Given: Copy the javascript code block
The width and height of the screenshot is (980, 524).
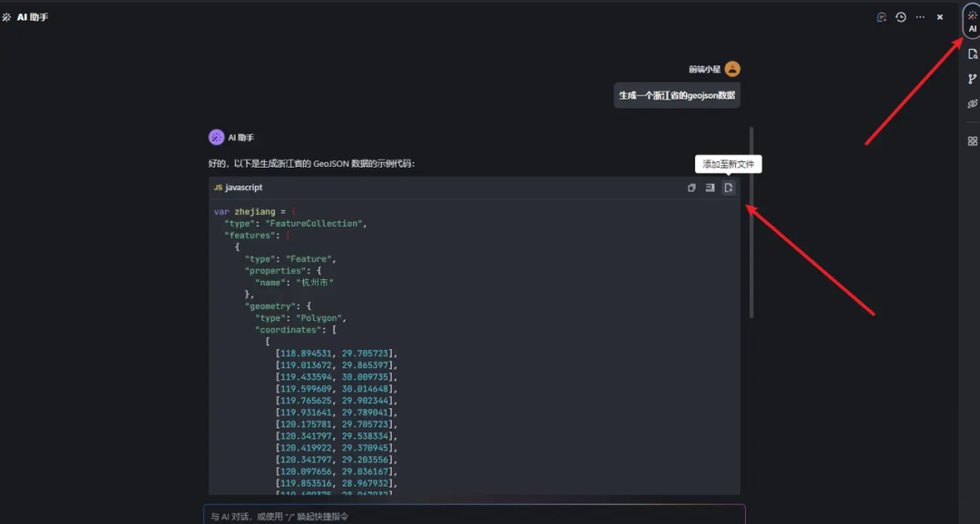Looking at the screenshot, I should [x=691, y=188].
